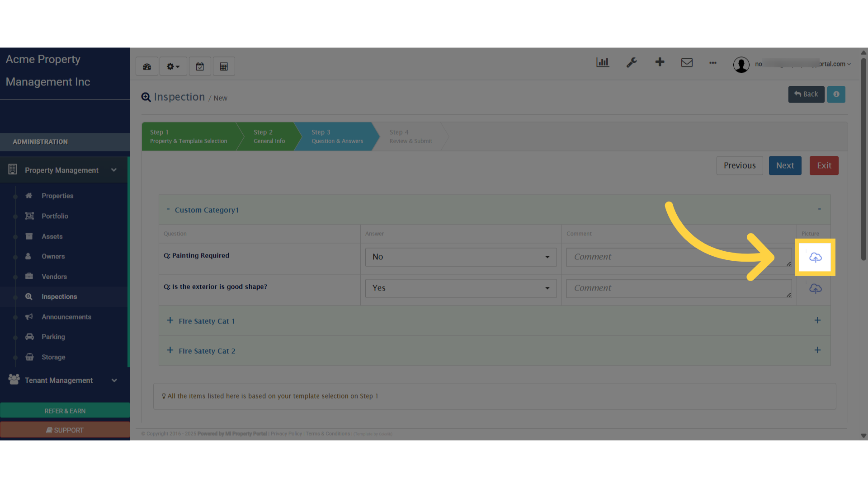
Task: Click the blue info button
Action: [836, 94]
